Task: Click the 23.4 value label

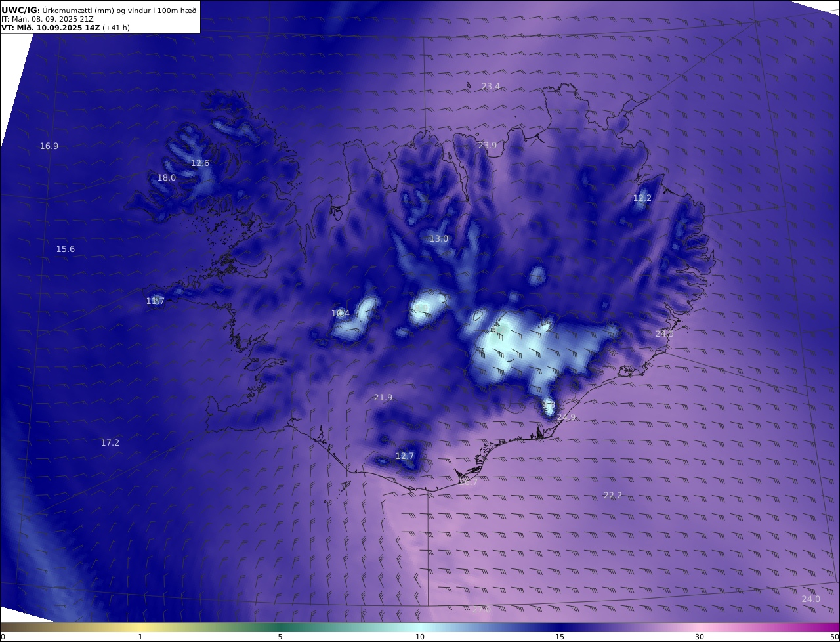Action: (491, 86)
